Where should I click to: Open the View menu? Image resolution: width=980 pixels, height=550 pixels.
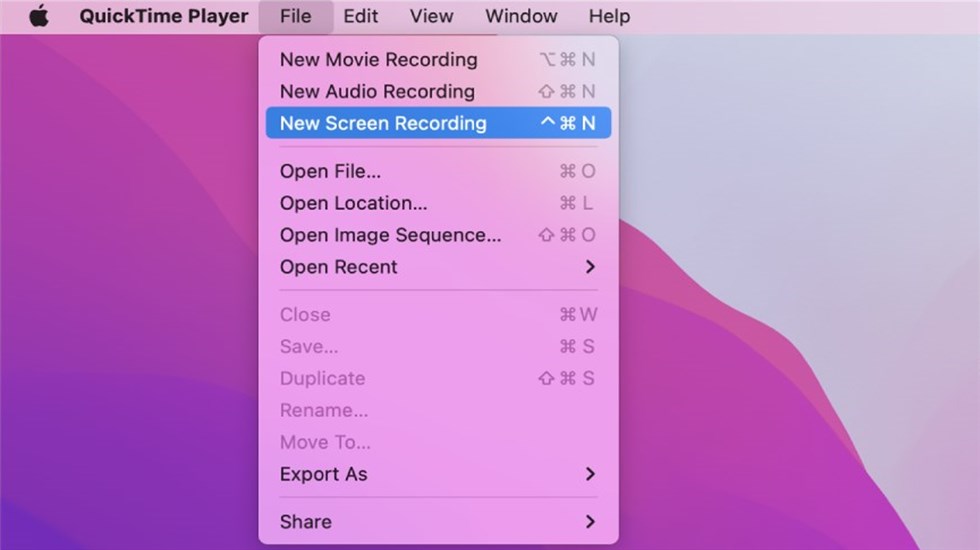click(431, 16)
